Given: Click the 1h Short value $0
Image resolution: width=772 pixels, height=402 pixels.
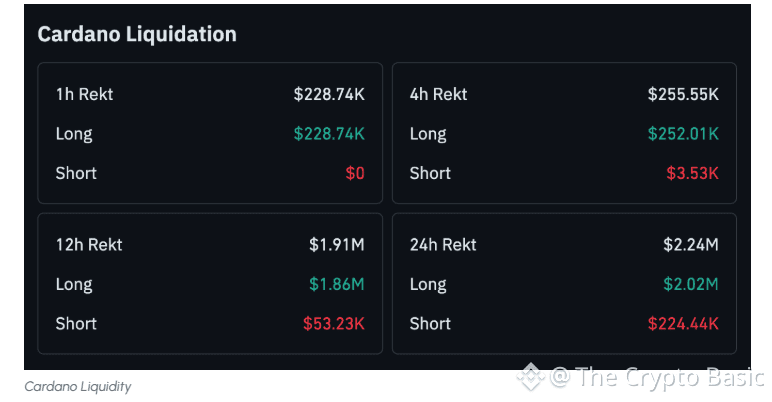Looking at the screenshot, I should tap(355, 173).
